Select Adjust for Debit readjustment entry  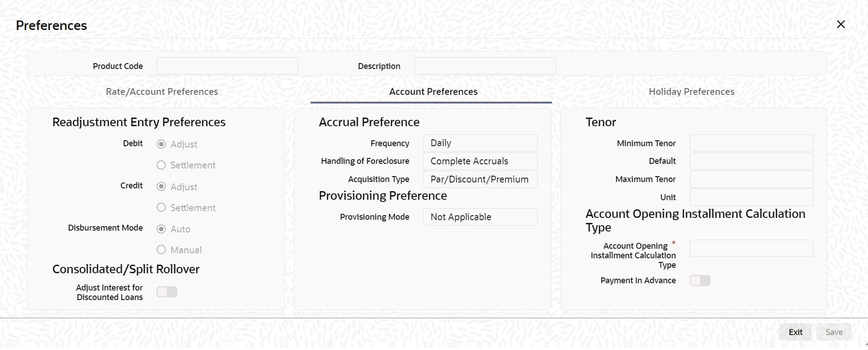pyautogui.click(x=161, y=144)
